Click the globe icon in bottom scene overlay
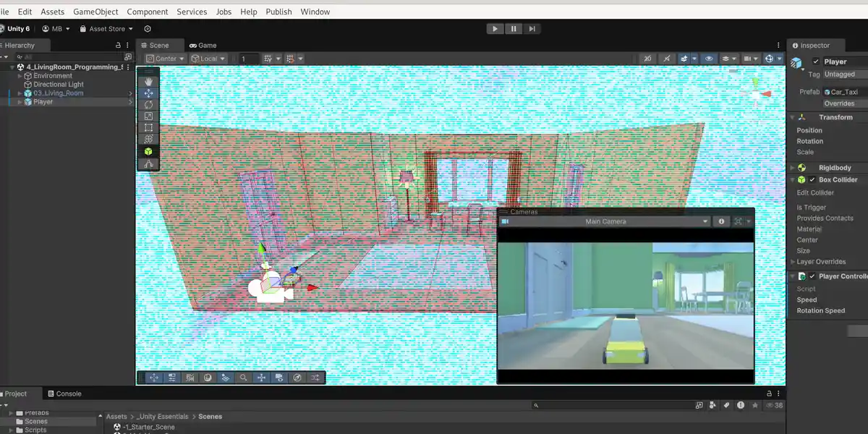The width and height of the screenshot is (868, 434). [x=208, y=378]
